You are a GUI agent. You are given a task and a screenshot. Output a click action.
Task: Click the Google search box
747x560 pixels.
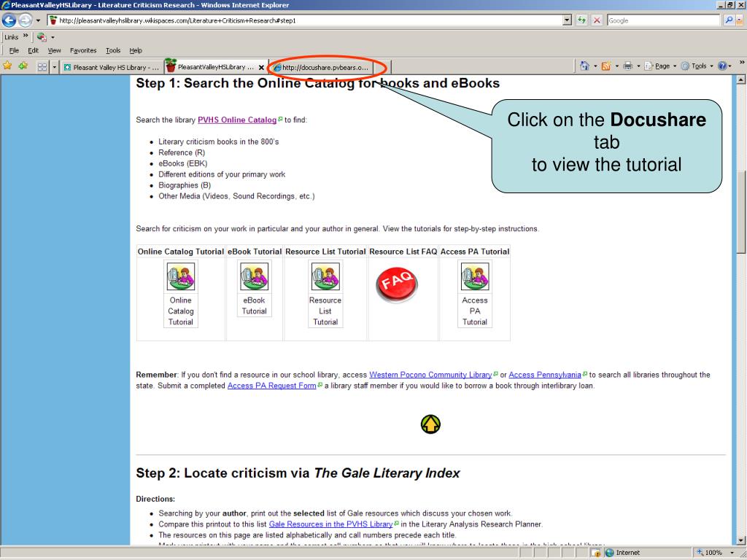(663, 20)
